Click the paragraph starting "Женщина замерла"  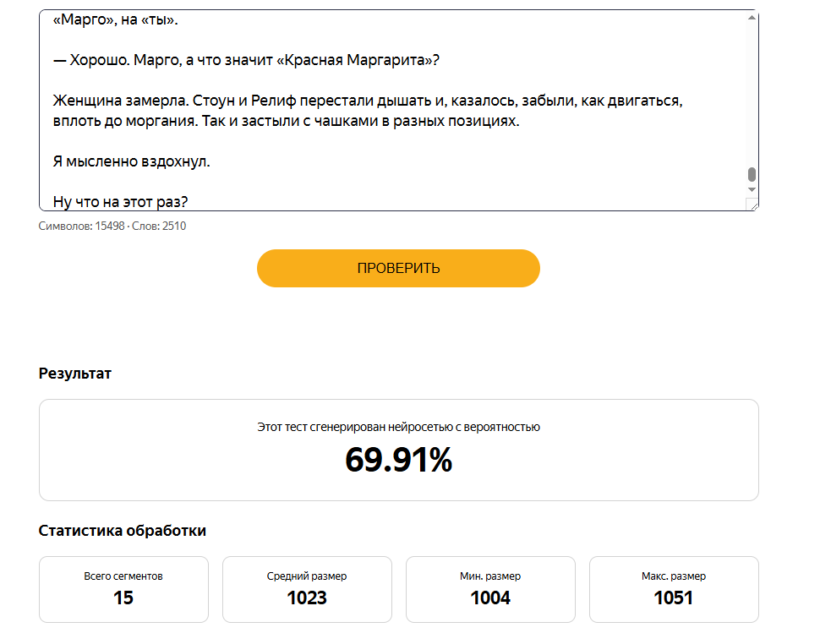(x=367, y=110)
